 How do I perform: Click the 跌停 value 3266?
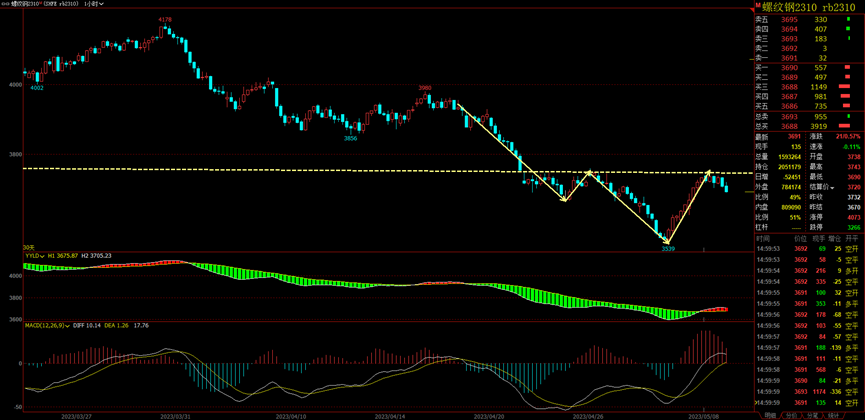coord(853,227)
